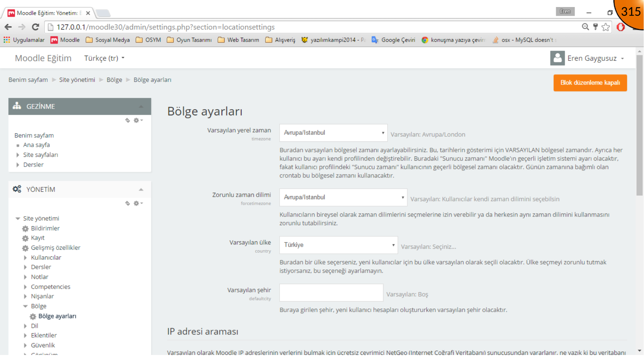This screenshot has width=644, height=362.
Task: Click the Gezinme block pencil edit icon
Action: coord(127,120)
